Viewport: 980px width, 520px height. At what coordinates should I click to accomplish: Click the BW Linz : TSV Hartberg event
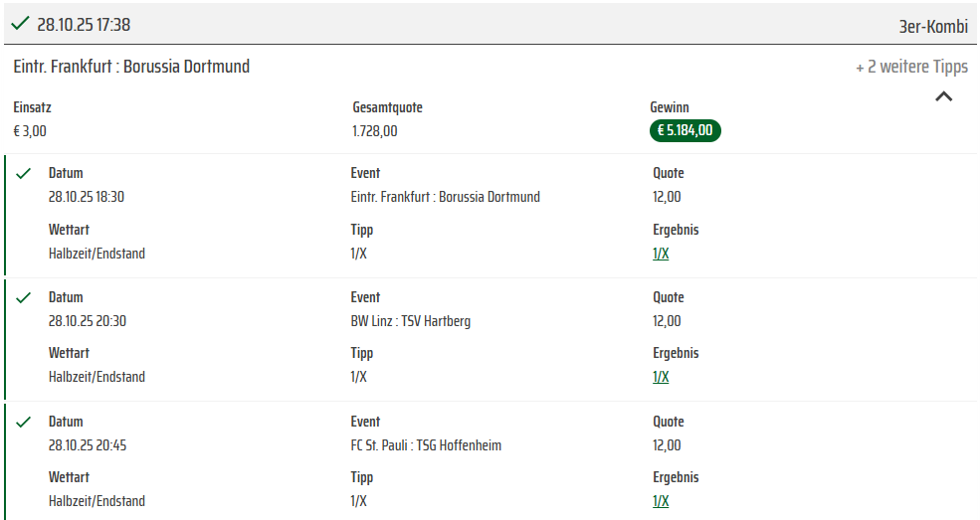[x=411, y=321]
